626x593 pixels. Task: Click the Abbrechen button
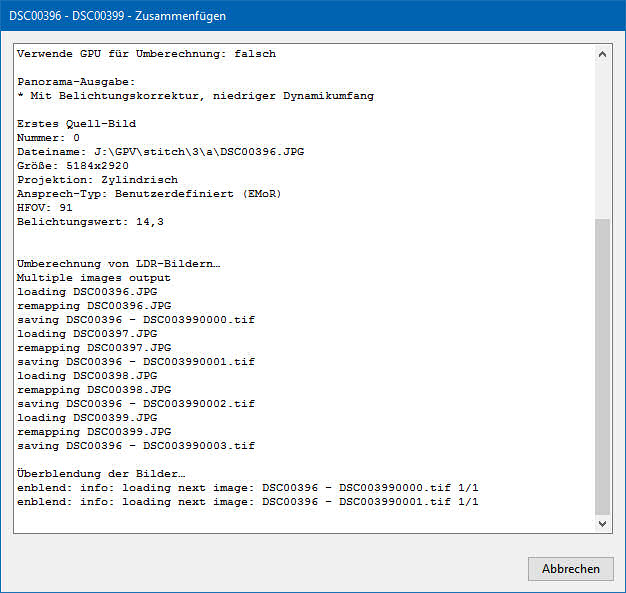[x=570, y=568]
